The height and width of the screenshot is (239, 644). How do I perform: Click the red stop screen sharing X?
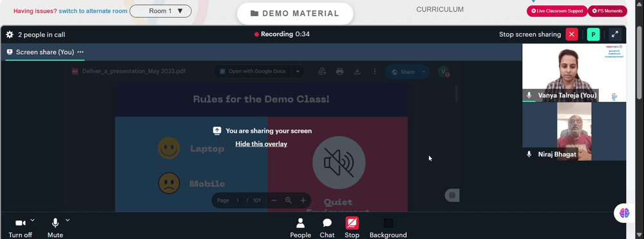coord(572,35)
